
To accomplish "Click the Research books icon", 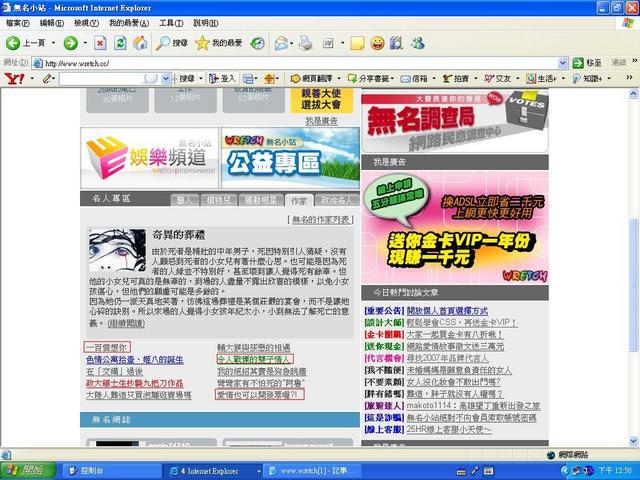I will (x=396, y=42).
